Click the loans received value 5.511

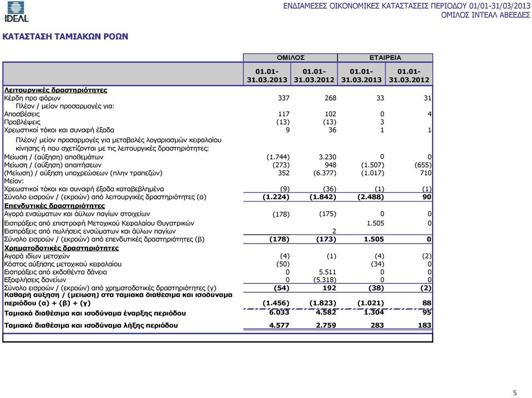[x=328, y=272]
